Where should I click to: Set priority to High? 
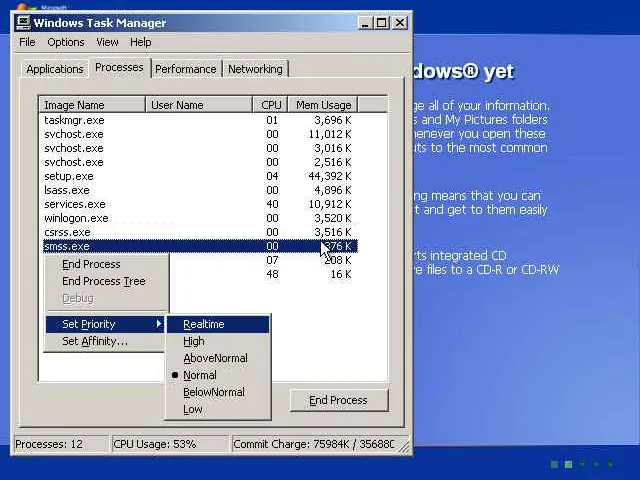click(218, 341)
